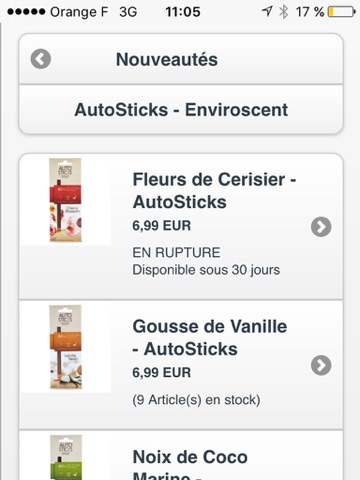View the Cherry Blossom AutoSticks product image
360x480 pixels.
66,200
